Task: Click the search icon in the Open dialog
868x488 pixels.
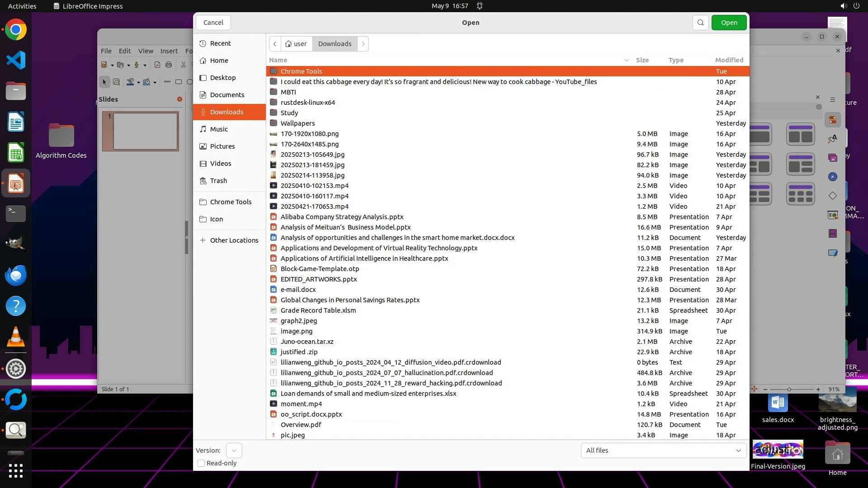Action: click(x=700, y=23)
